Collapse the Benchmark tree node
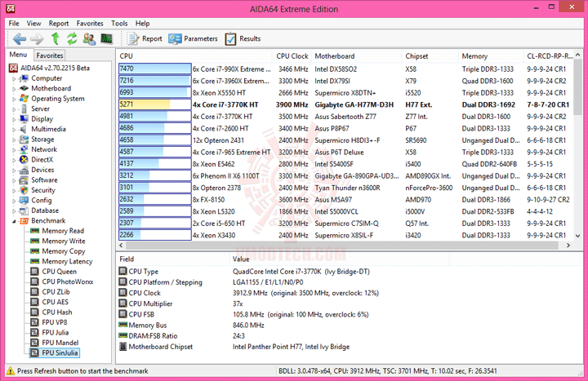Image resolution: width=588 pixels, height=381 pixels. tap(14, 221)
